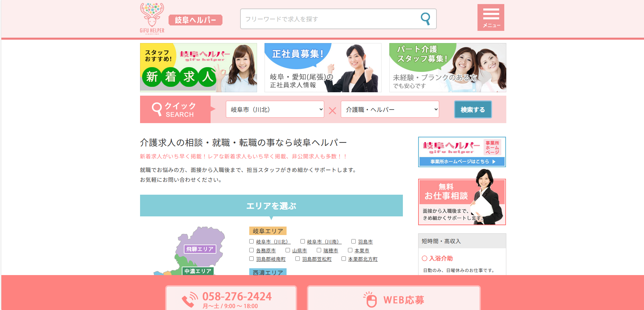Check the 各務原市 checkbox

pyautogui.click(x=252, y=250)
